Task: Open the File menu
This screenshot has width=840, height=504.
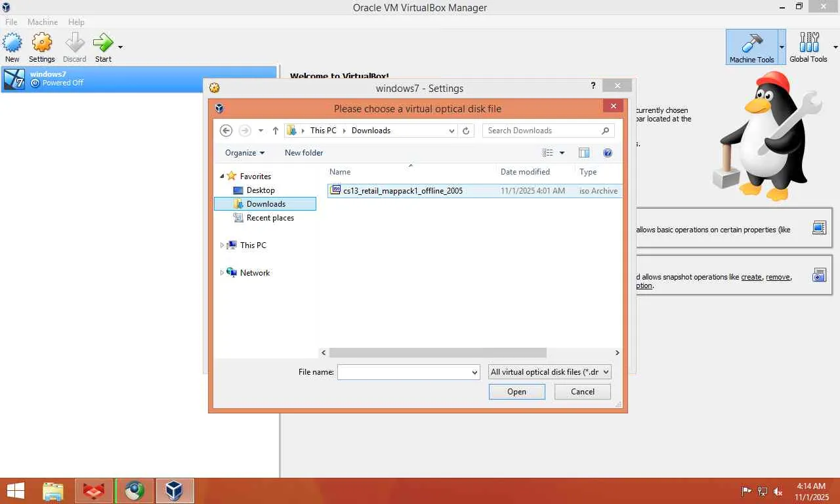Action: tap(11, 22)
